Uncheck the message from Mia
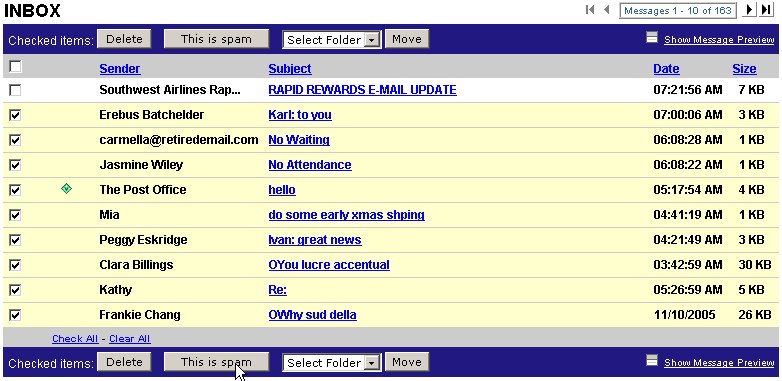Screen dimensions: 782x381 tap(15, 215)
